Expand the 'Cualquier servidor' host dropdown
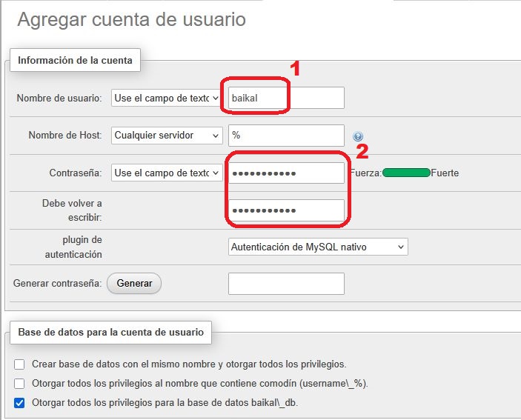The width and height of the screenshot is (521, 420). click(166, 136)
